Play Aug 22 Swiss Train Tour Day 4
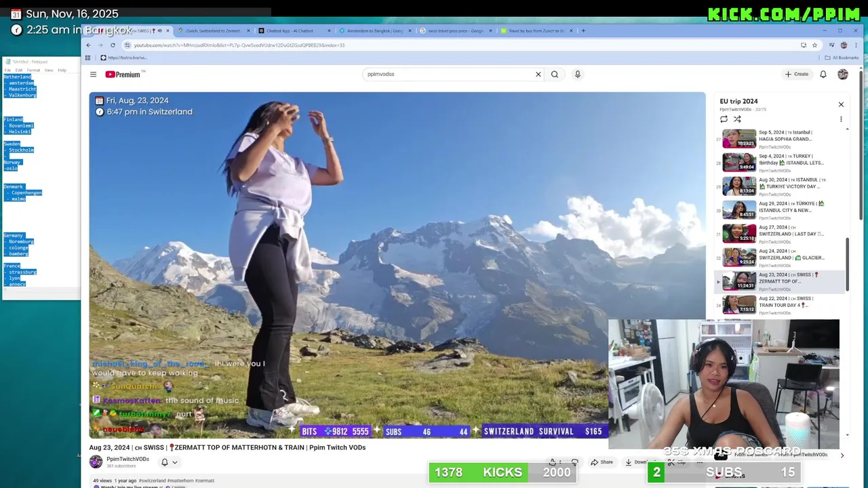 pyautogui.click(x=780, y=305)
